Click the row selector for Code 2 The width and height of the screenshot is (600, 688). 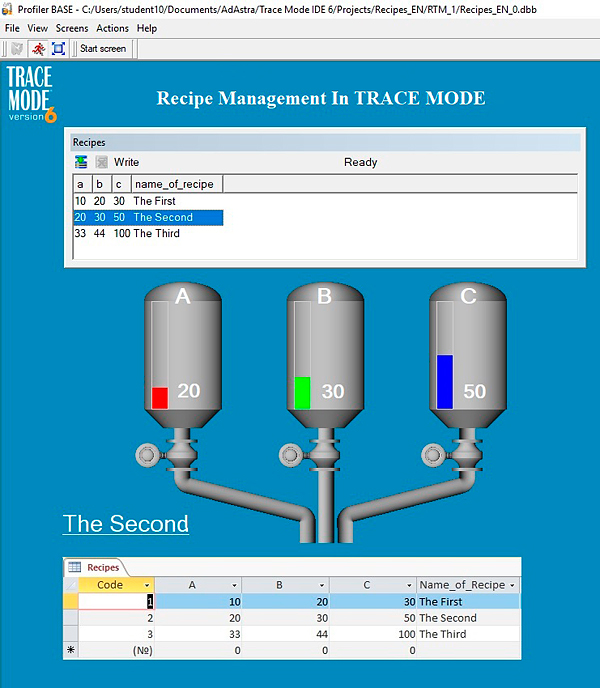(71, 618)
